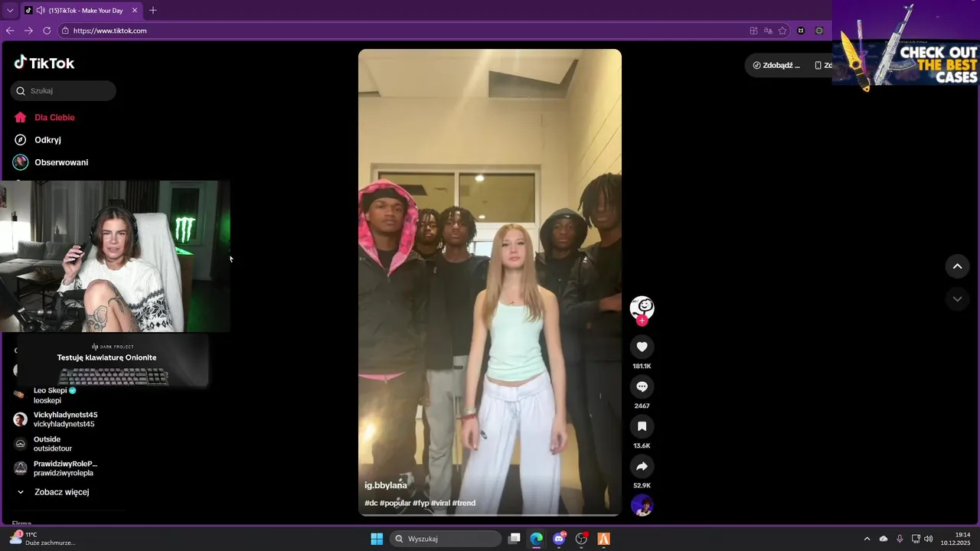Click the streamer webcam overlay
This screenshot has width=980, height=551.
click(x=115, y=256)
